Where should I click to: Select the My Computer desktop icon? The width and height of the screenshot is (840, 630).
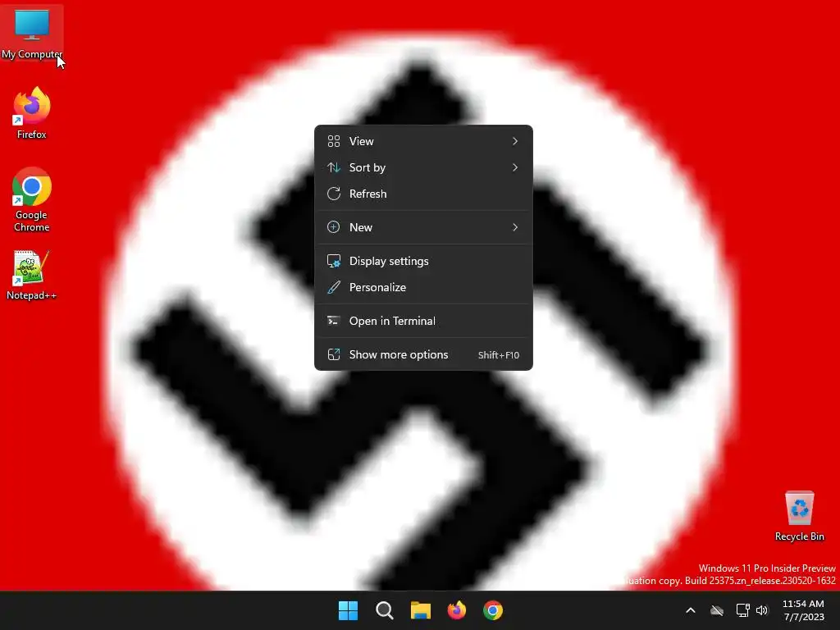click(x=32, y=33)
